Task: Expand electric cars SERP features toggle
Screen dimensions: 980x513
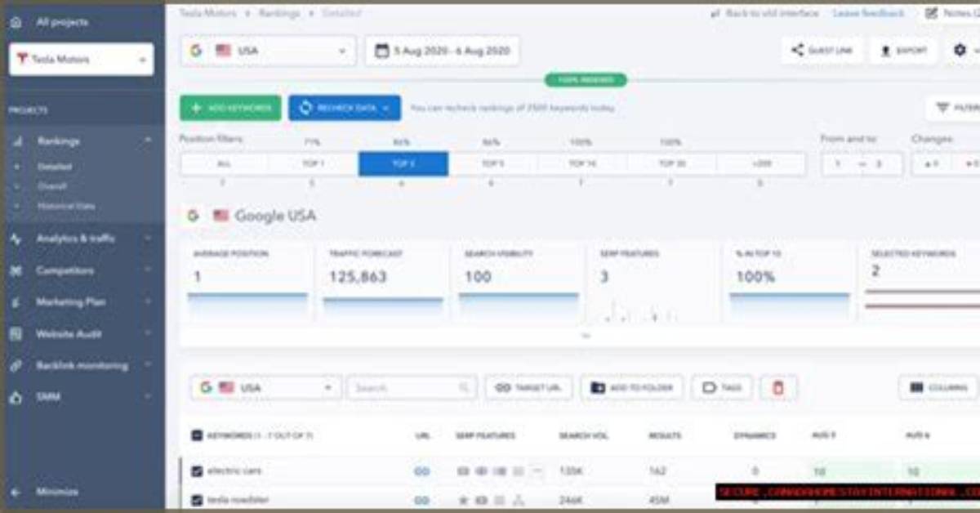Action: point(537,471)
